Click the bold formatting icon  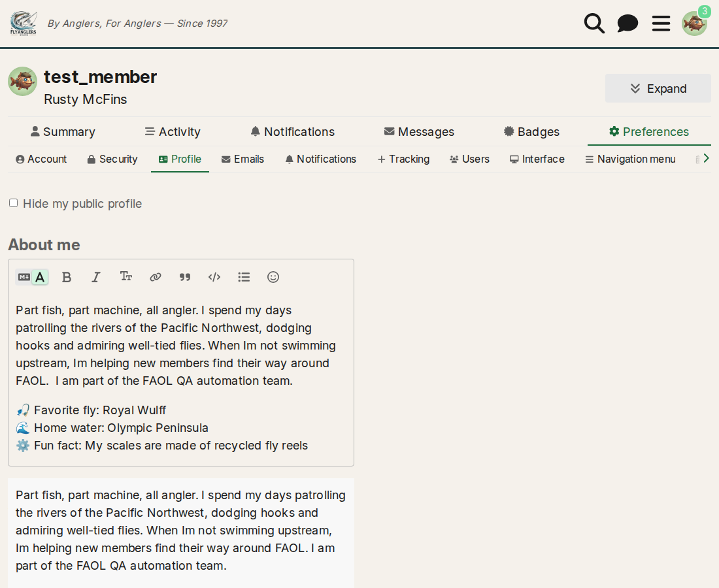67,277
